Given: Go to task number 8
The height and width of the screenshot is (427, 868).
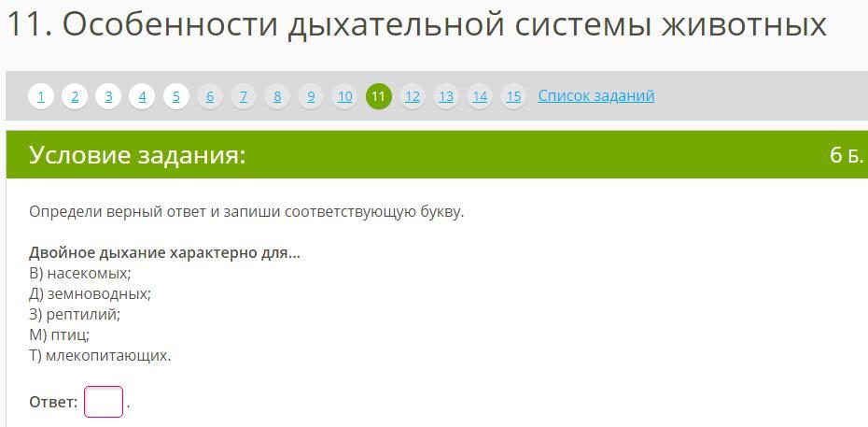Looking at the screenshot, I should point(277,97).
